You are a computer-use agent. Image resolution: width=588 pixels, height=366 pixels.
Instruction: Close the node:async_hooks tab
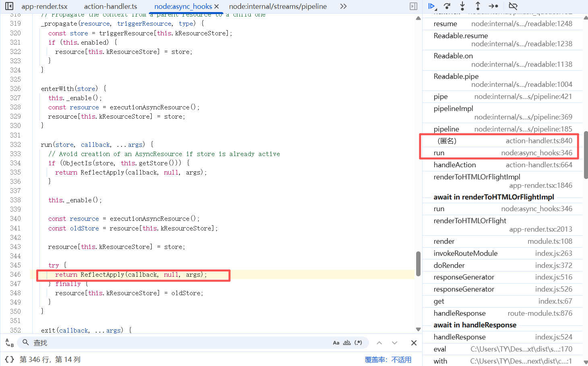coord(217,6)
